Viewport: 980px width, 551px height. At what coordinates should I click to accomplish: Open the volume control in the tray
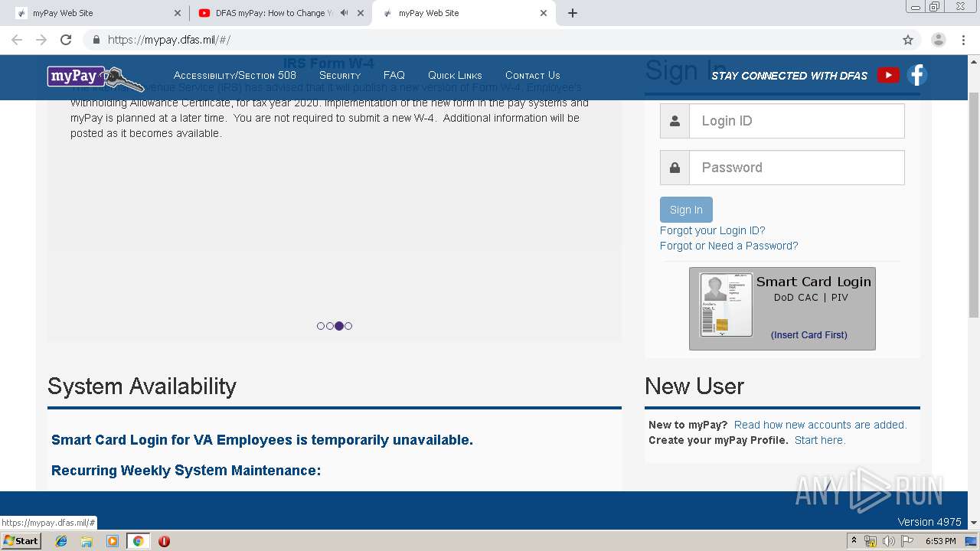coord(889,541)
